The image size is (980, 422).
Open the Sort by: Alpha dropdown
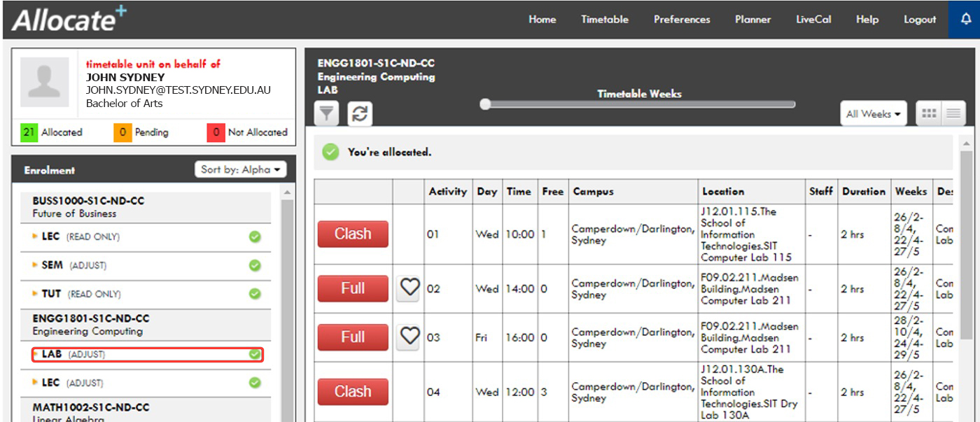pyautogui.click(x=241, y=169)
